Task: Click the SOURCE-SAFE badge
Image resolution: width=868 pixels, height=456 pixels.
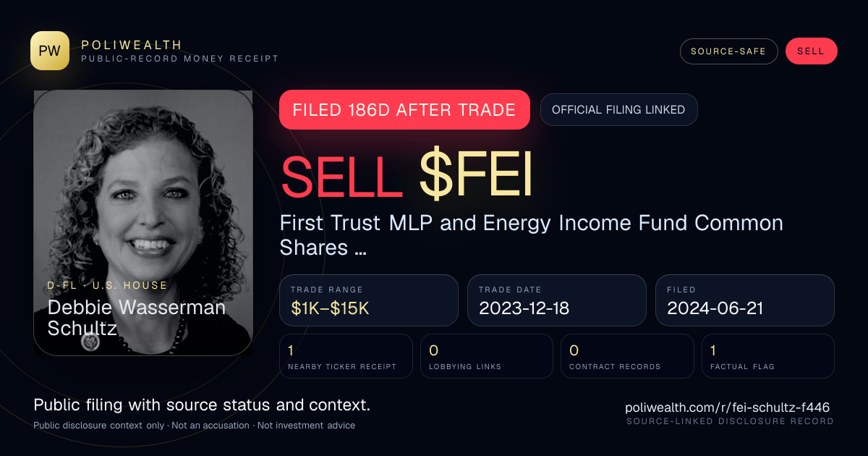Action: pyautogui.click(x=728, y=51)
